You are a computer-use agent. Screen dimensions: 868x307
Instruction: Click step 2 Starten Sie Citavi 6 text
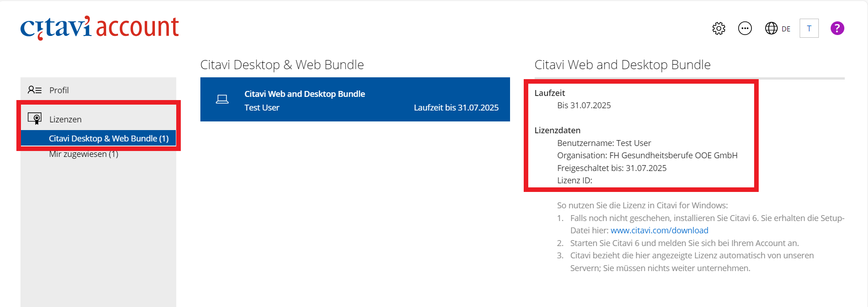click(684, 243)
